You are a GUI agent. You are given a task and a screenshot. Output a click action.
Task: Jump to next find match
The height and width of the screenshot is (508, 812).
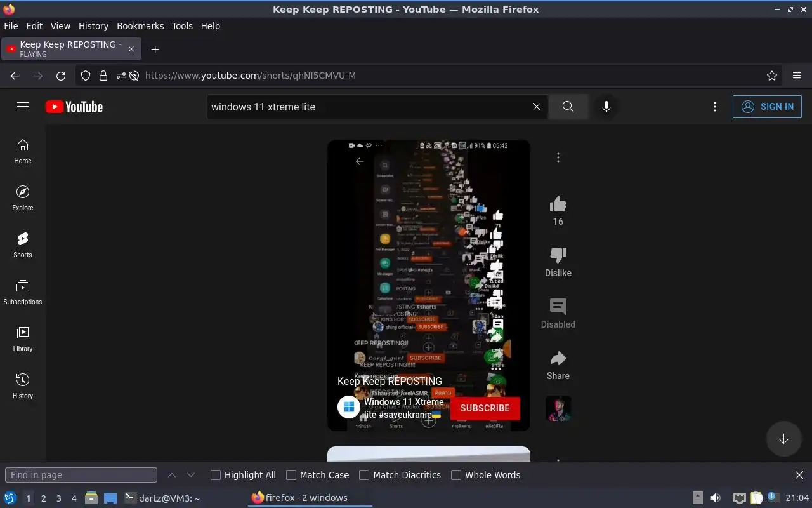point(190,475)
